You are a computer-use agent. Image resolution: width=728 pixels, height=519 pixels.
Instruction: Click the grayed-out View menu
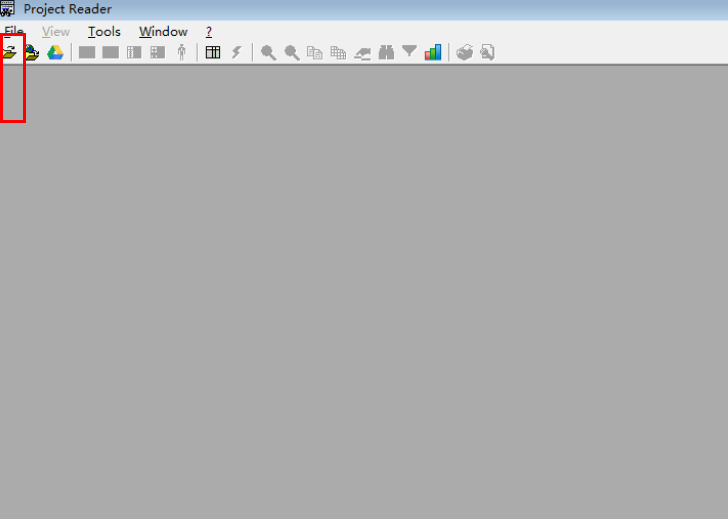56,32
